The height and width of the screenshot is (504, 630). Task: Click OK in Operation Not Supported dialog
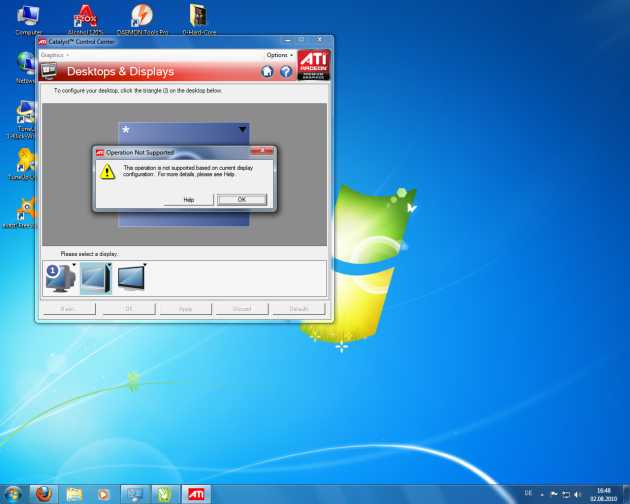pos(241,199)
